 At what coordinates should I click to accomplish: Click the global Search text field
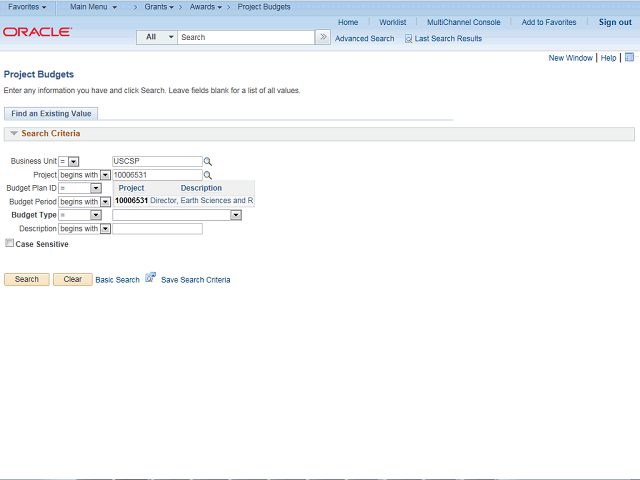246,37
